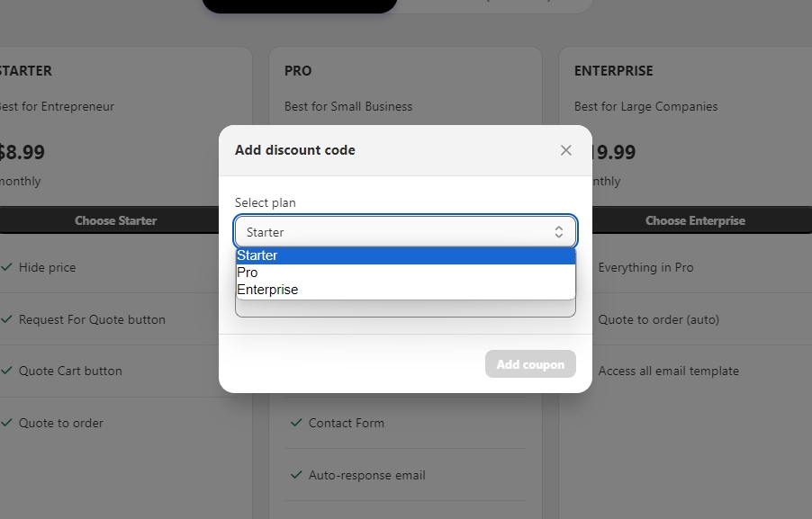Click the checkmark beside Hide price
This screenshot has width=812, height=519.
point(6,267)
